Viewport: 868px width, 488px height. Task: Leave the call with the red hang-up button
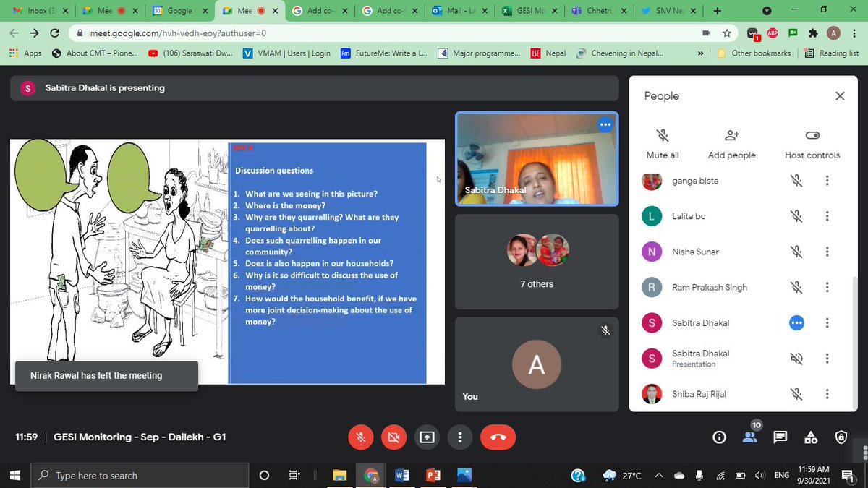pos(498,437)
